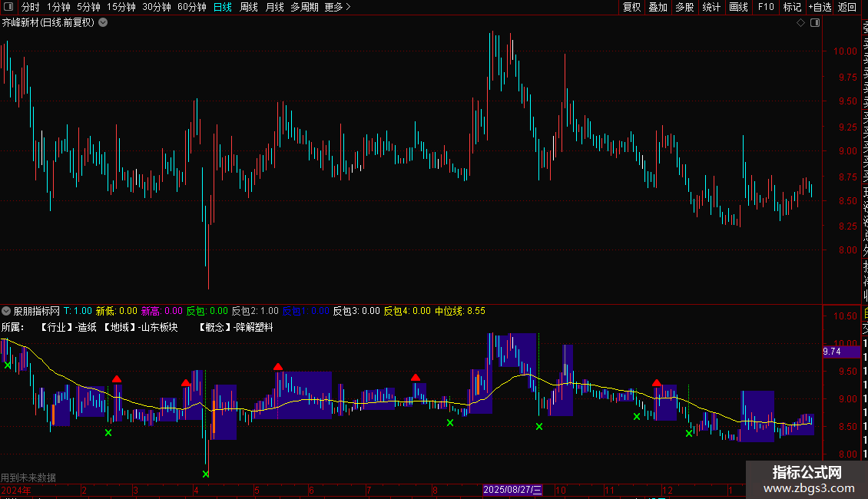Click the 标记 mark button
The image size is (868, 499).
(792, 7)
